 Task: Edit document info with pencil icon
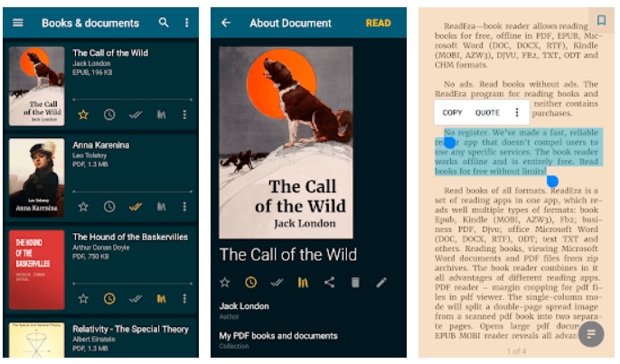(381, 282)
